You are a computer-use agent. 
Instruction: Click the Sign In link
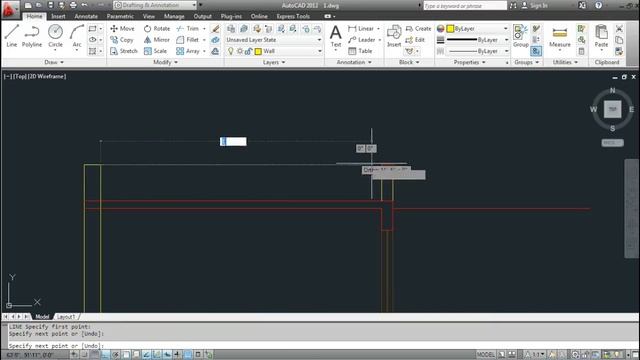tap(535, 5)
